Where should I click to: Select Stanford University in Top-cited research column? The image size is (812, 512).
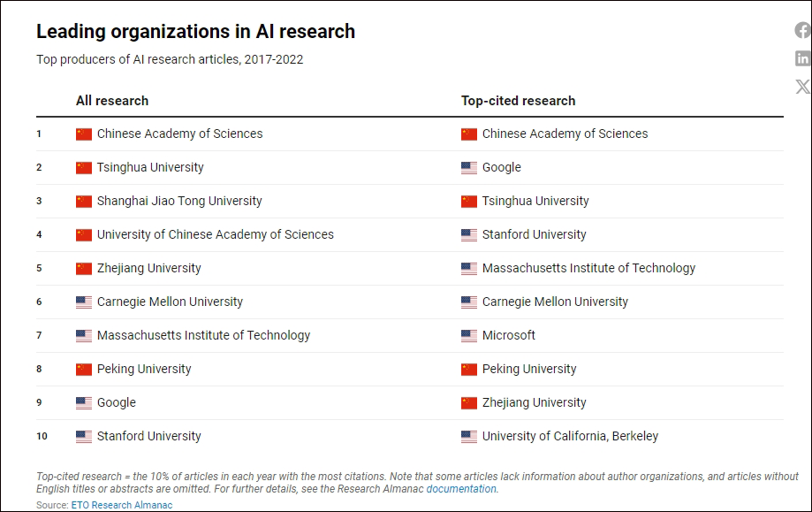click(534, 235)
